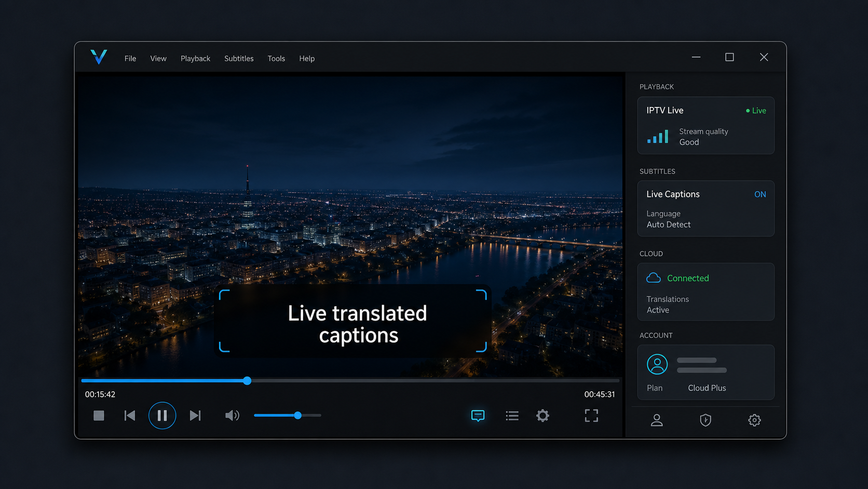Click the Live Captions card title
Screen dimensions: 868x489
coord(673,194)
